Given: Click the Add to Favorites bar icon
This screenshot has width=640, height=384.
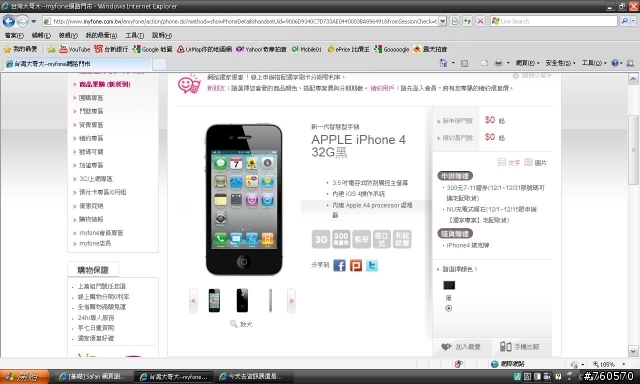Looking at the screenshot, I should (51, 49).
